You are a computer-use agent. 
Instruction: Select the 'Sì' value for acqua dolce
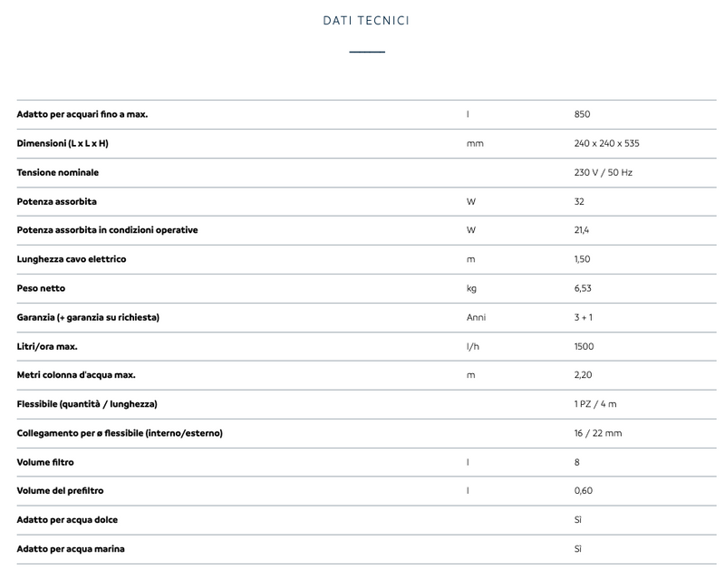577,520
